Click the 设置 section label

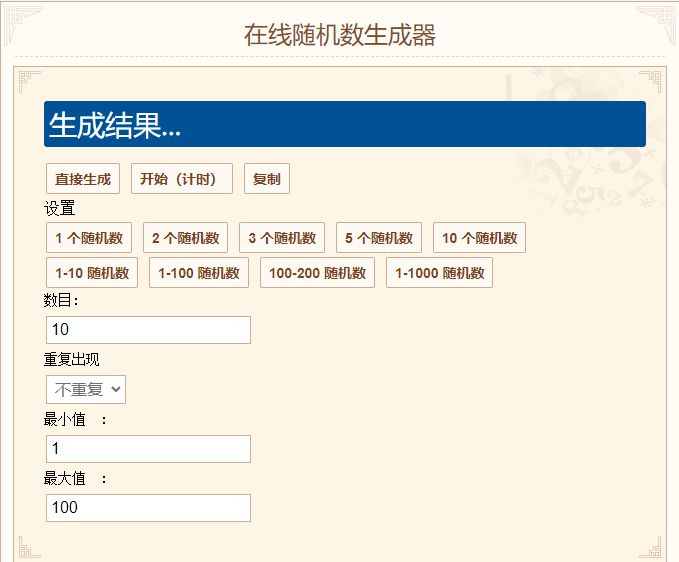tap(59, 208)
